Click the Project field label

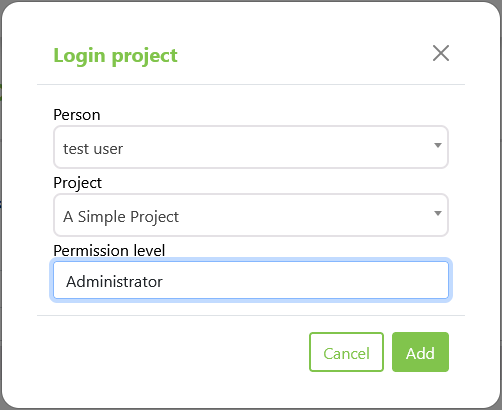point(77,183)
